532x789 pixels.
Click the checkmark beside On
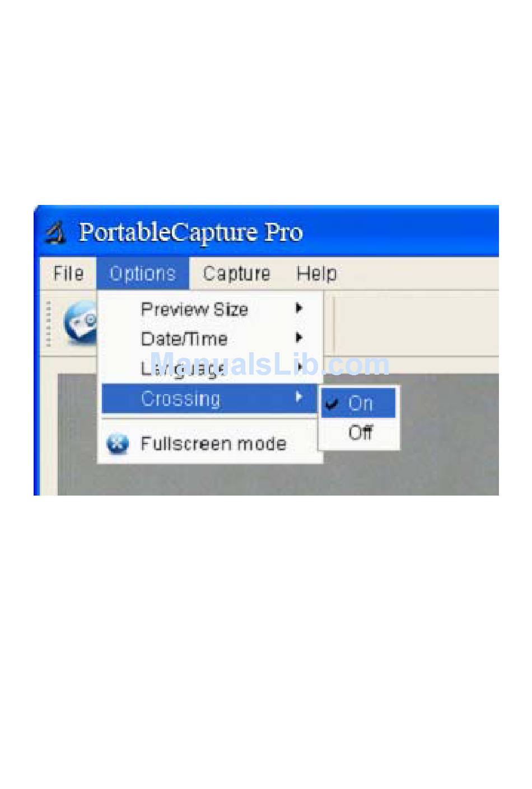click(332, 403)
